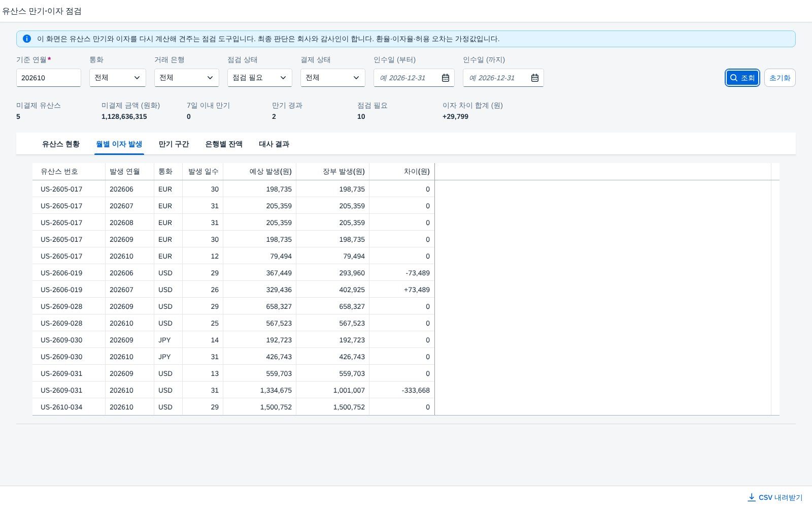This screenshot has height=508, width=812.
Task: Show the 대사 결과 tab
Action: click(274, 144)
